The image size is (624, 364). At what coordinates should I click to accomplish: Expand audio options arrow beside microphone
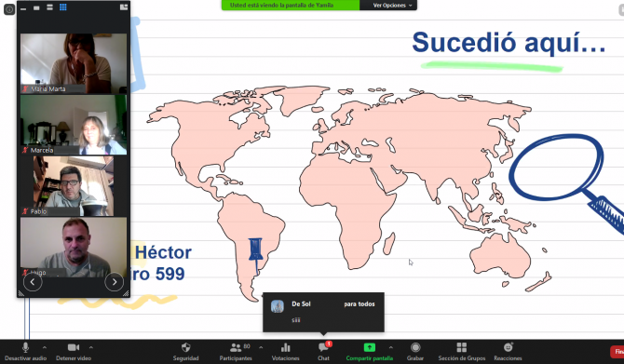[44, 347]
